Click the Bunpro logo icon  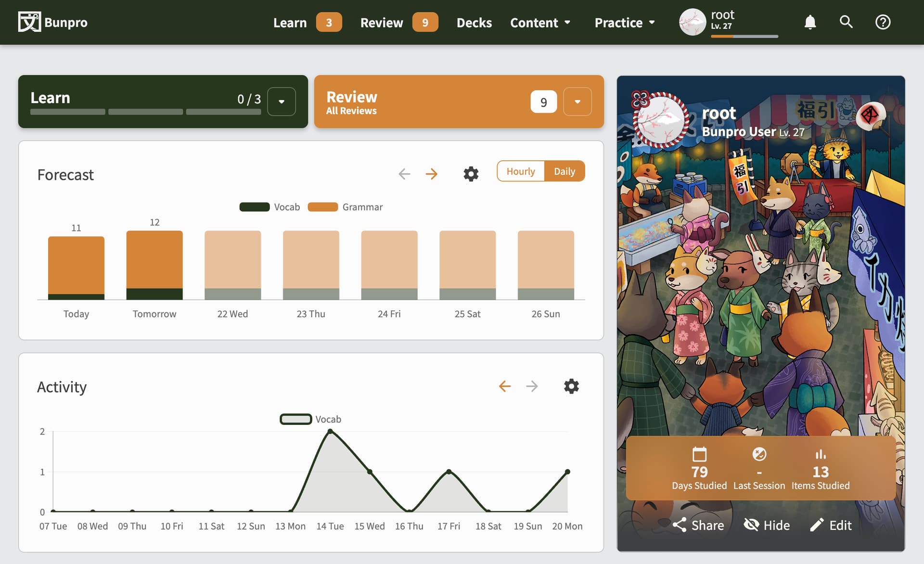tap(29, 22)
